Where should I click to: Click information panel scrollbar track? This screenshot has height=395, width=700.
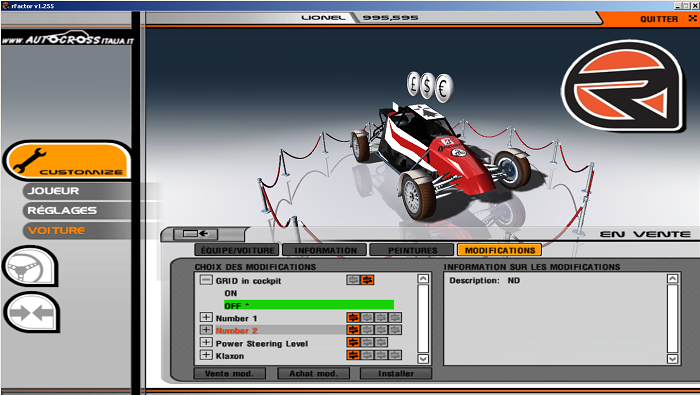pos(672,318)
